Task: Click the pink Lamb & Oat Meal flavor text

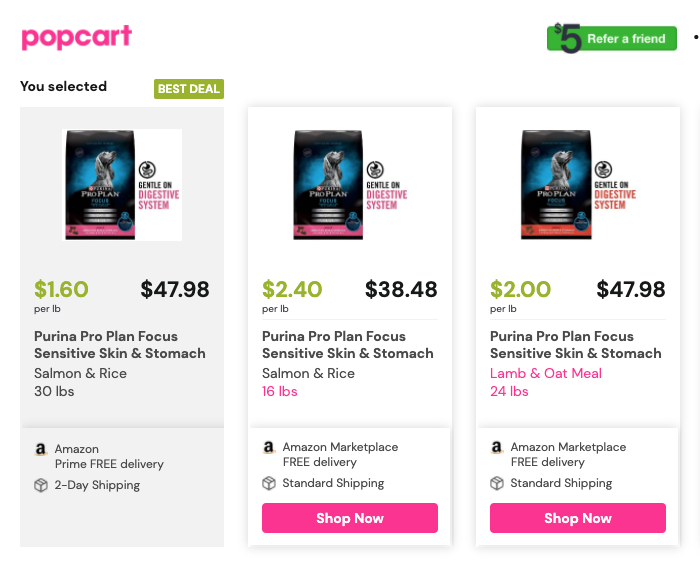Action: [x=546, y=373]
